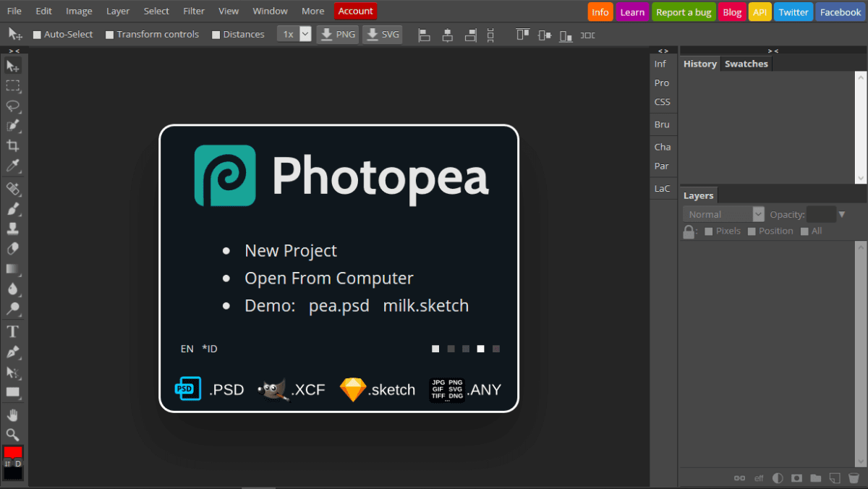Image resolution: width=868 pixels, height=489 pixels.
Task: Switch to the Swatches tab
Action: click(746, 64)
